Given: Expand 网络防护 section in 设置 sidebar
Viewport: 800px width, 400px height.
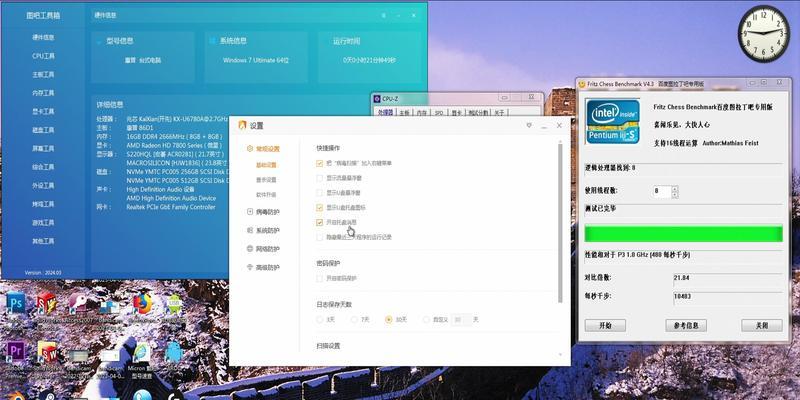Looking at the screenshot, I should [263, 249].
